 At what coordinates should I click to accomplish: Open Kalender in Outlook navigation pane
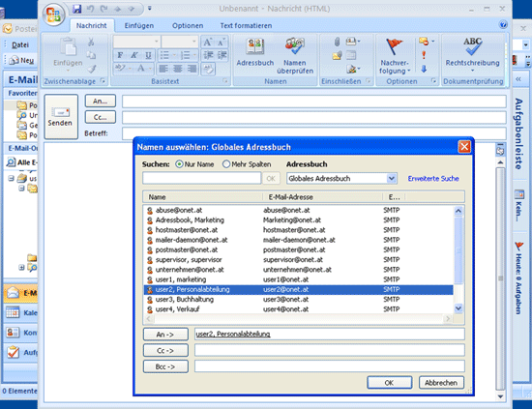(21, 312)
